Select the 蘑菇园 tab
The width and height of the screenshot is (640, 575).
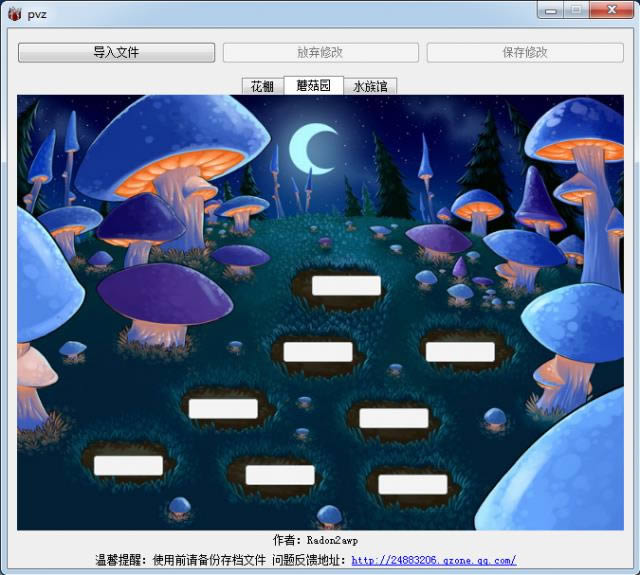coord(313,85)
